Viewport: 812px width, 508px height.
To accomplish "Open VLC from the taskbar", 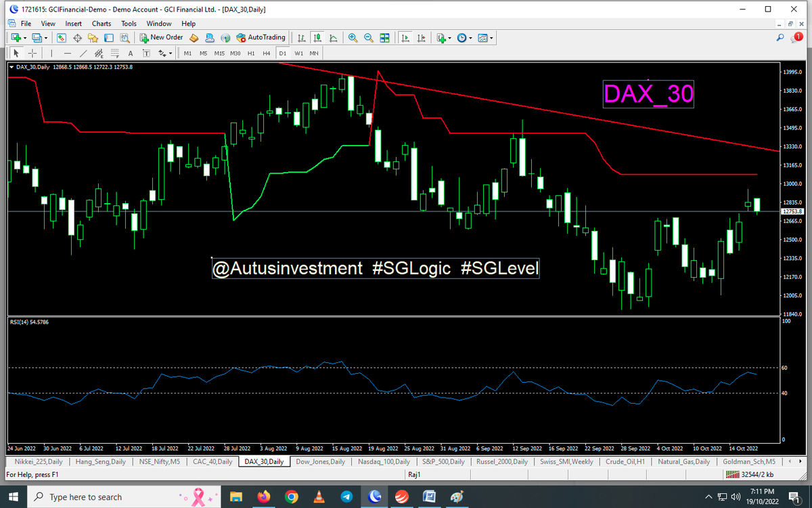I will 319,496.
